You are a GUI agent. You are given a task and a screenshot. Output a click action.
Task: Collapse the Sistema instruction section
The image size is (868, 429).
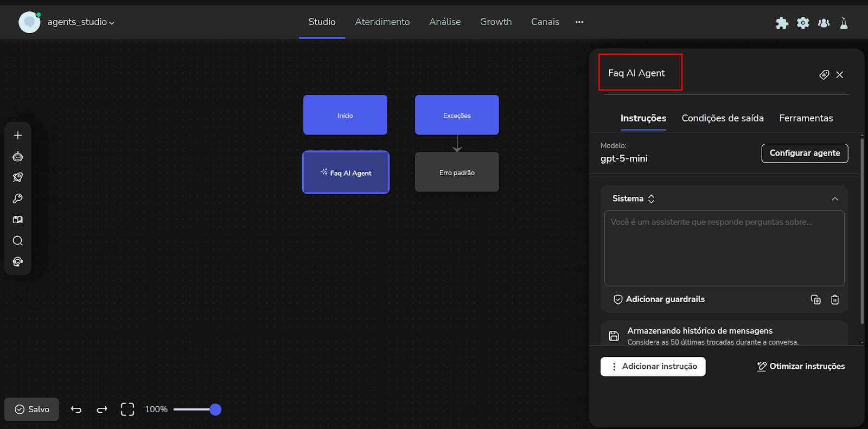pos(835,199)
